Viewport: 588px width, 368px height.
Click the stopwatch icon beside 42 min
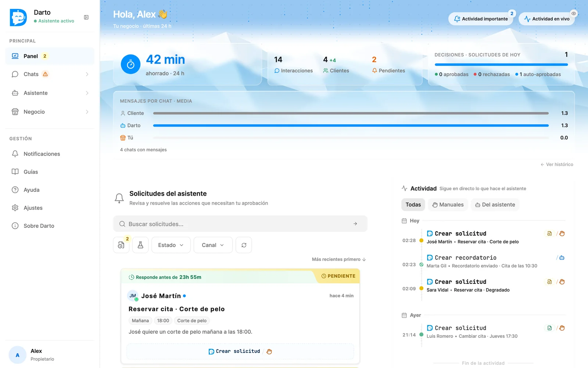pyautogui.click(x=130, y=64)
